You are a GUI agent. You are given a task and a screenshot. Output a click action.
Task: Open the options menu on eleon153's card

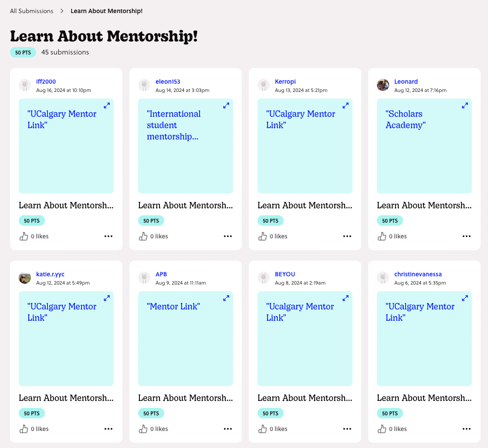(228, 236)
